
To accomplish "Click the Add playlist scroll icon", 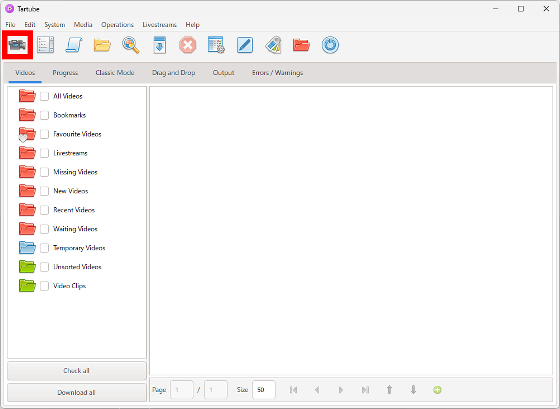I will [74, 45].
